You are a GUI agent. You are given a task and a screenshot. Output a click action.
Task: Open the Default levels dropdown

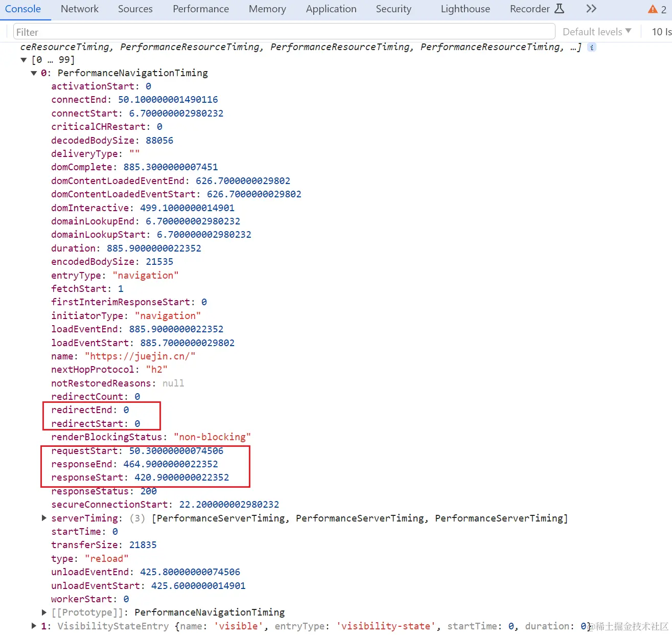[597, 32]
